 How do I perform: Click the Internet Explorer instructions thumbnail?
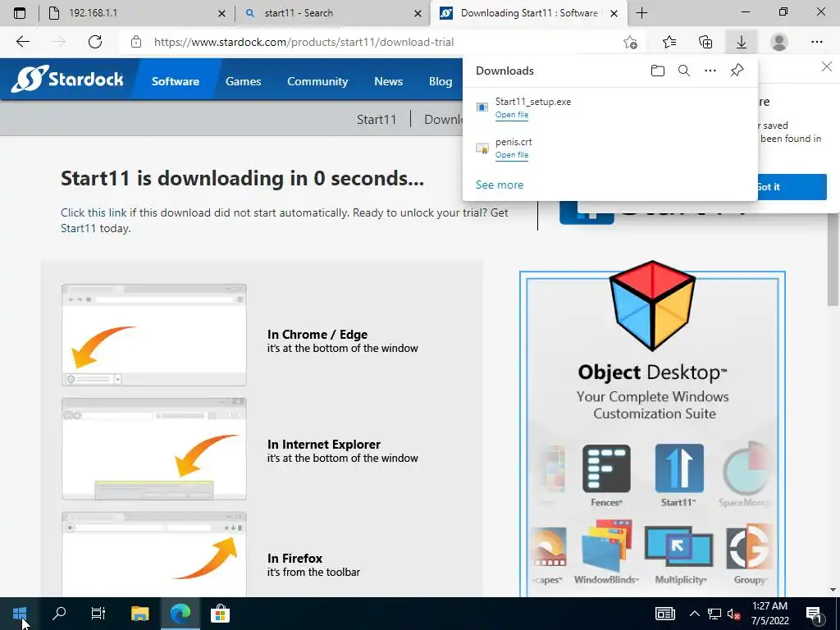coord(154,449)
